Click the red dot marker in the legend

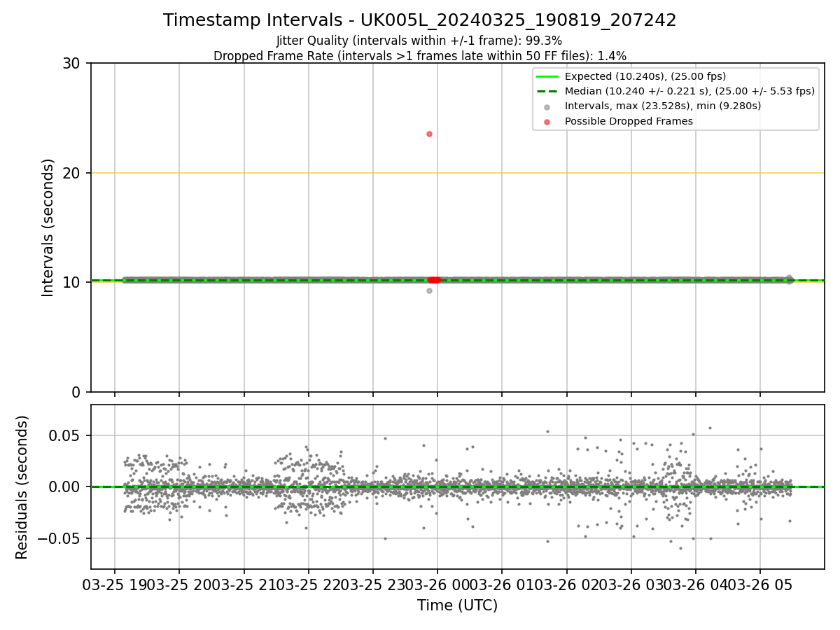click(547, 122)
